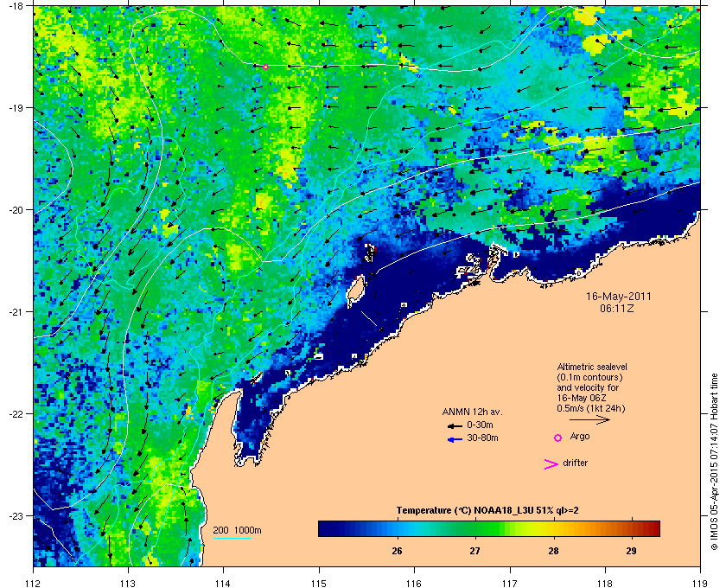This screenshot has height=588, width=726.
Task: Click the '-22' latitude axis label
Action: pyautogui.click(x=16, y=414)
